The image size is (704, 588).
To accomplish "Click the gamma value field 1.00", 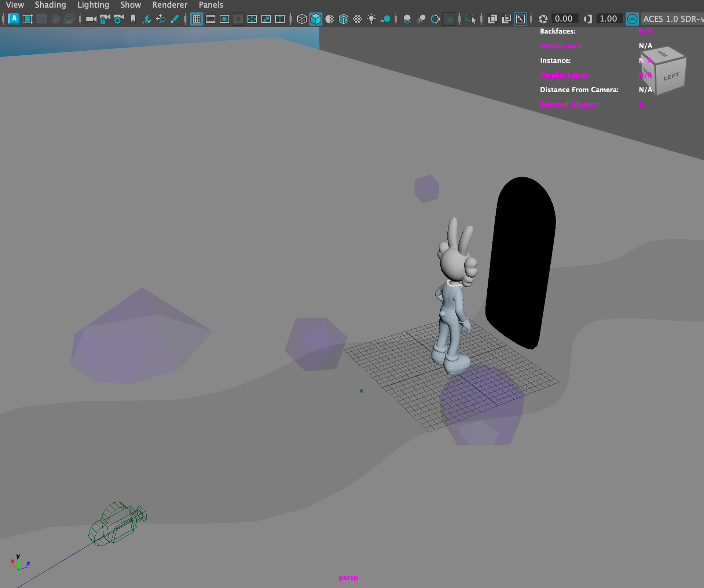I will tap(608, 19).
